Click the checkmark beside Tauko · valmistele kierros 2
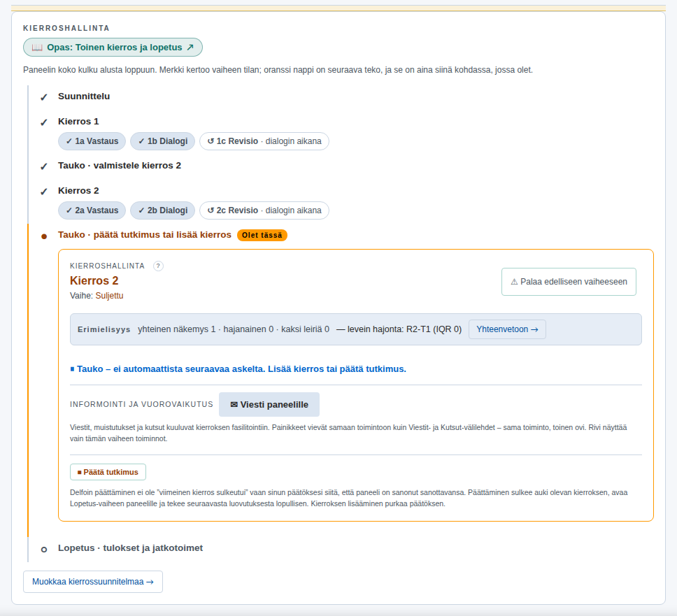 pos(43,166)
